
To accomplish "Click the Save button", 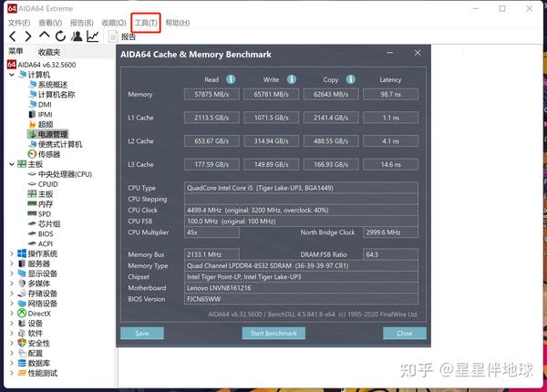I will coord(142,334).
